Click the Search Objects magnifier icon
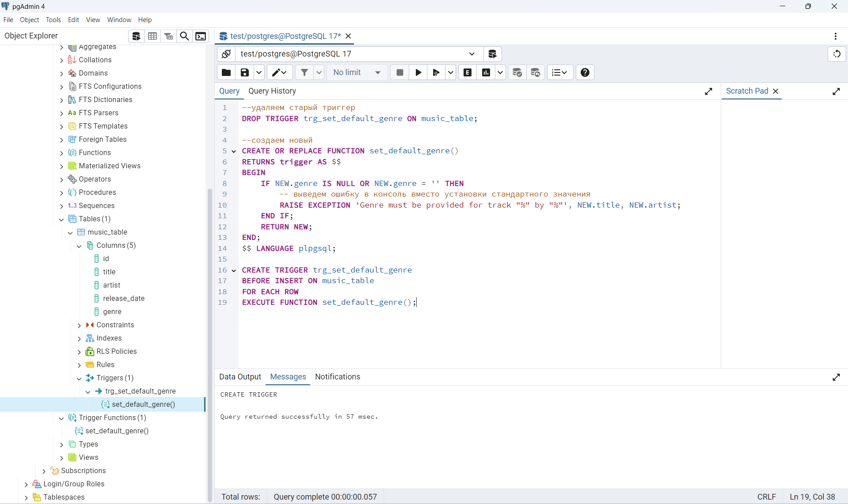This screenshot has width=848, height=504. pyautogui.click(x=184, y=36)
